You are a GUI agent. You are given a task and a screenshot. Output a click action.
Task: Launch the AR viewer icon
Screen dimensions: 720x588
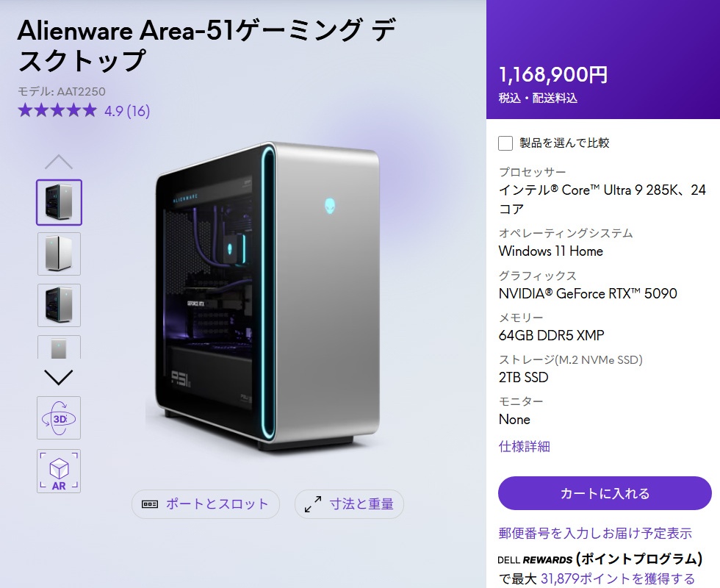point(59,471)
